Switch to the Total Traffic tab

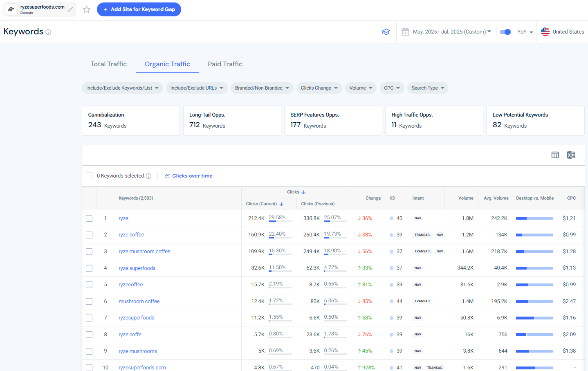108,64
